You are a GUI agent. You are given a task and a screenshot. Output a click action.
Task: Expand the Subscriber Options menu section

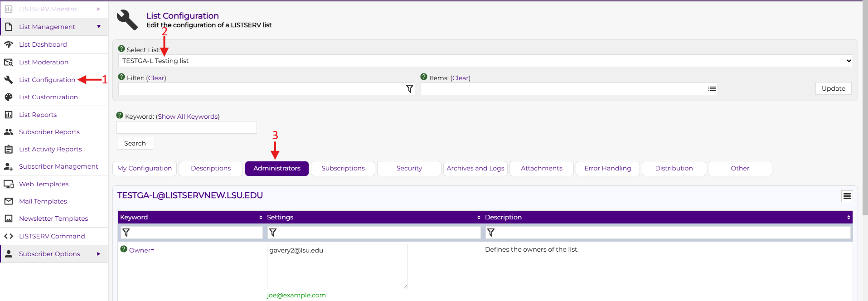tap(98, 254)
